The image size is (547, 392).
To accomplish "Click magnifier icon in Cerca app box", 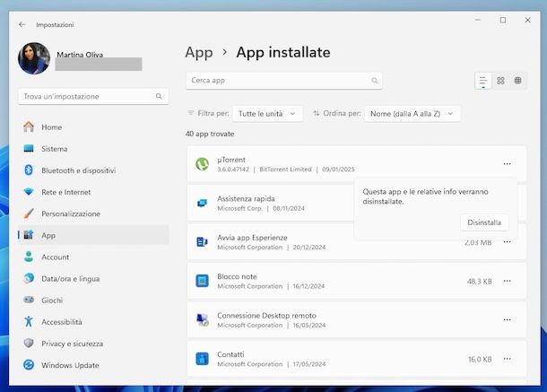I will (x=374, y=81).
